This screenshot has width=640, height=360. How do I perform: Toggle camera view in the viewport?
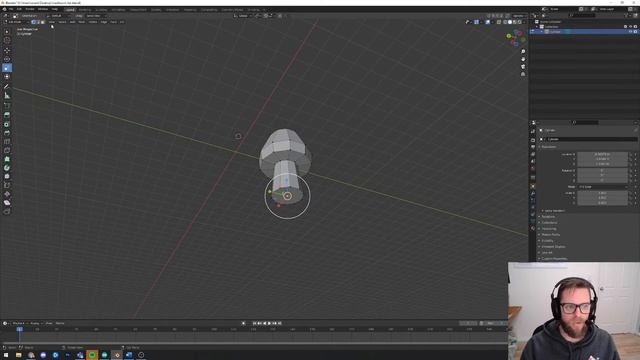(523, 67)
